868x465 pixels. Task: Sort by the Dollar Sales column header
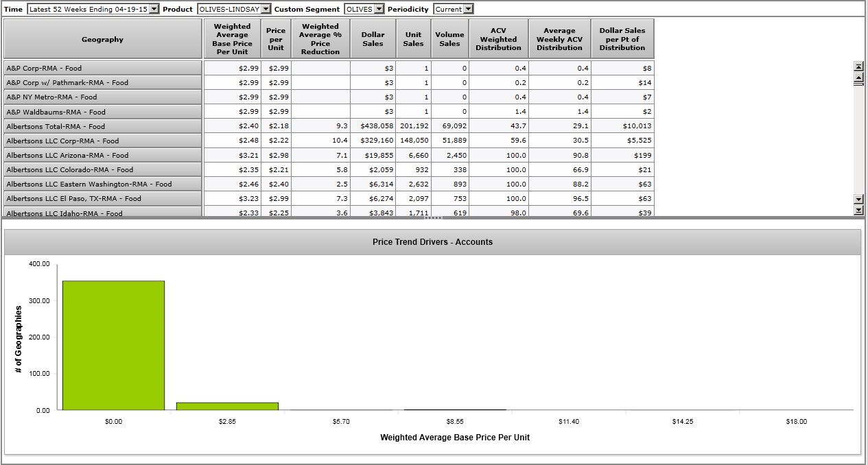point(373,39)
